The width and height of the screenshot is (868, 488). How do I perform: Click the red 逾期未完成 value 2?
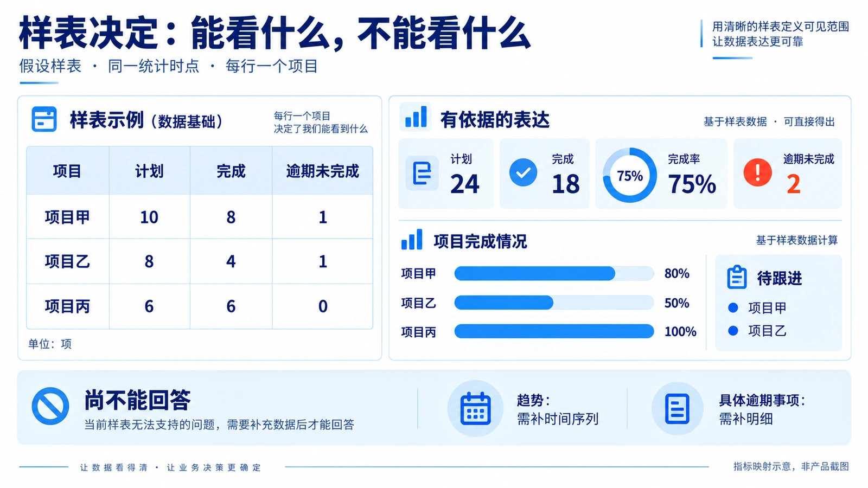(794, 184)
